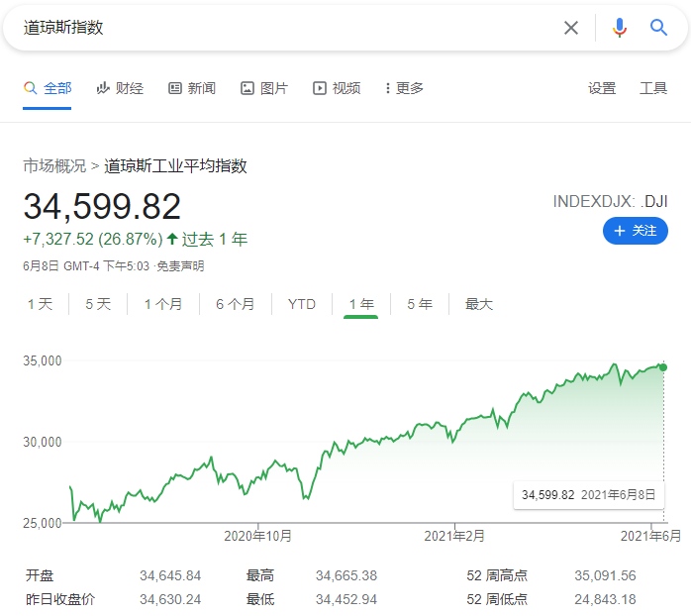Expand the 更多 menu
The width and height of the screenshot is (691, 616).
405,88
